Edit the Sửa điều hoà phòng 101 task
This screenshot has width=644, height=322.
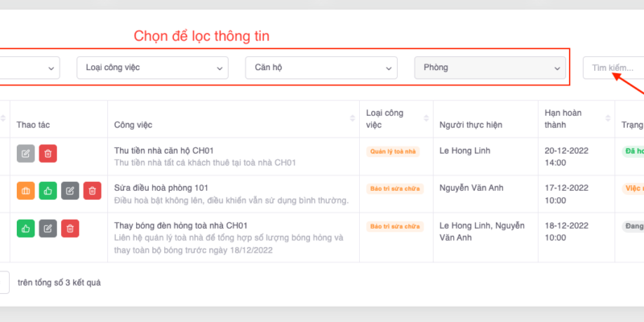tap(70, 191)
